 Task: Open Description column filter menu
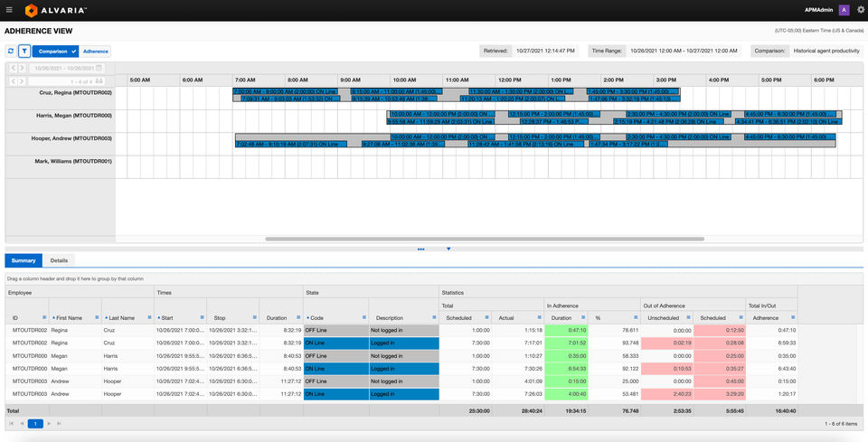pos(434,317)
